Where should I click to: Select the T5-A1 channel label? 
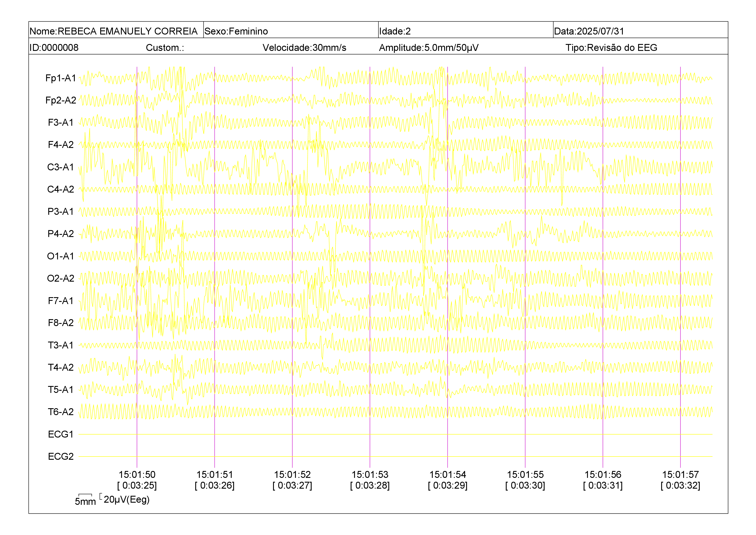point(61,390)
